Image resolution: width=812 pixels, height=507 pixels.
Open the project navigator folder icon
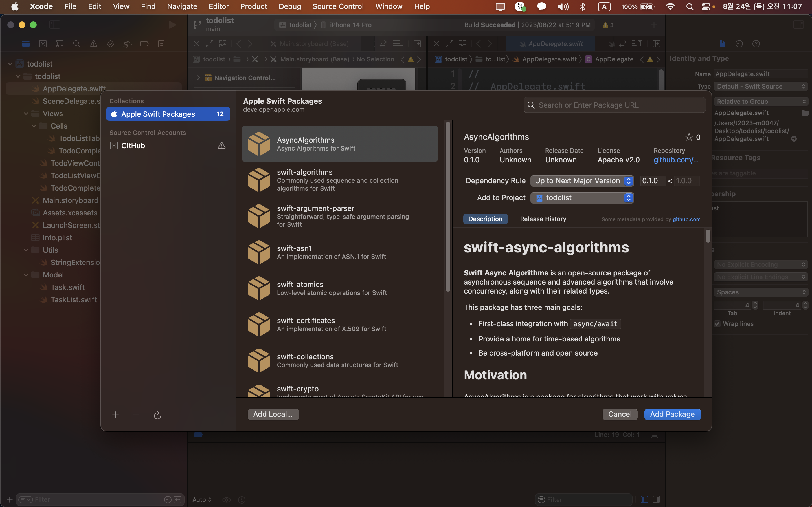(26, 44)
